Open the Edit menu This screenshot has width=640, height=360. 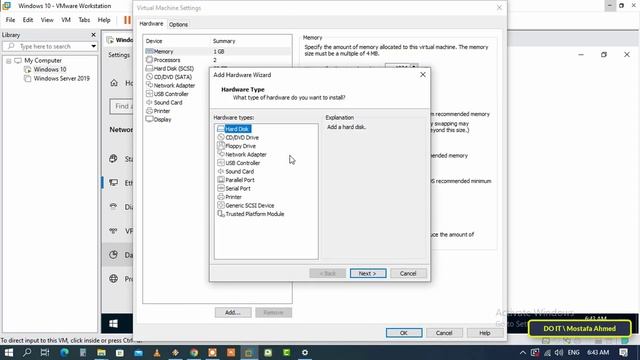(28, 20)
